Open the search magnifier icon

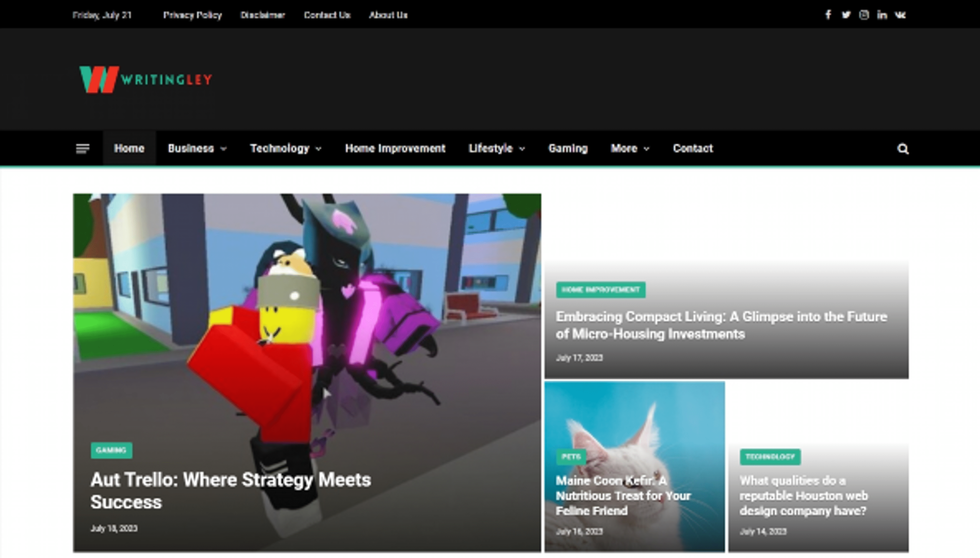[x=903, y=149]
